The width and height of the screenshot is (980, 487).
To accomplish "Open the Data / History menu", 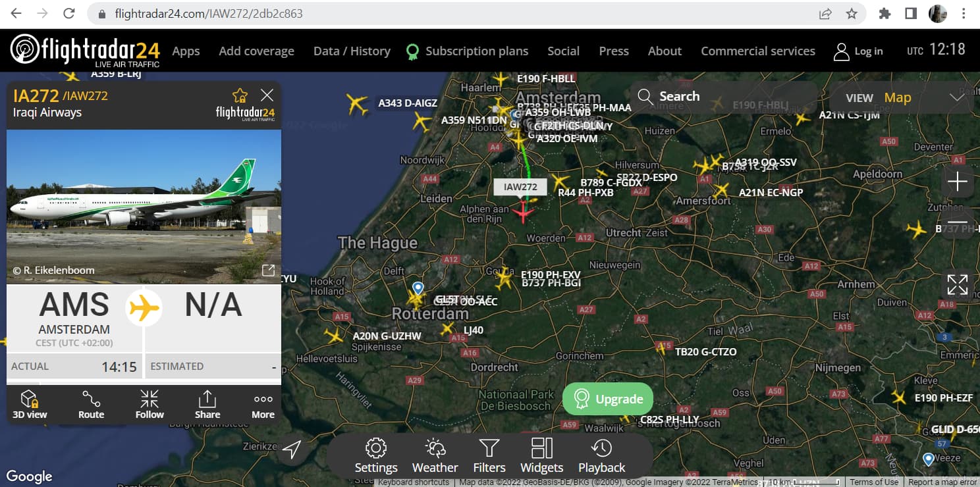I will [352, 51].
